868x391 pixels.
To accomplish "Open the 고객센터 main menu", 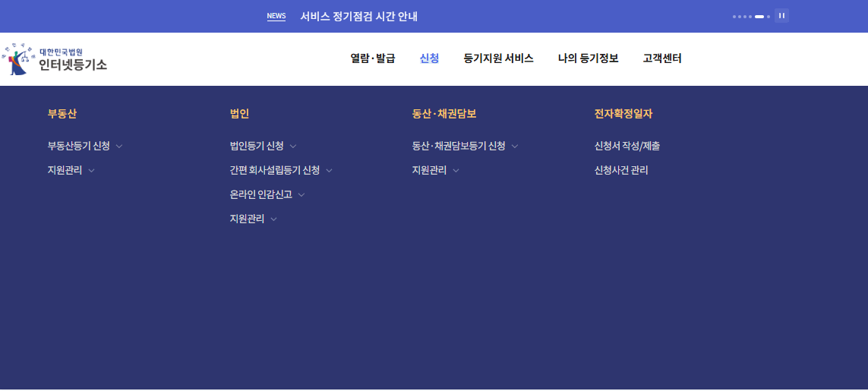I will (x=662, y=58).
